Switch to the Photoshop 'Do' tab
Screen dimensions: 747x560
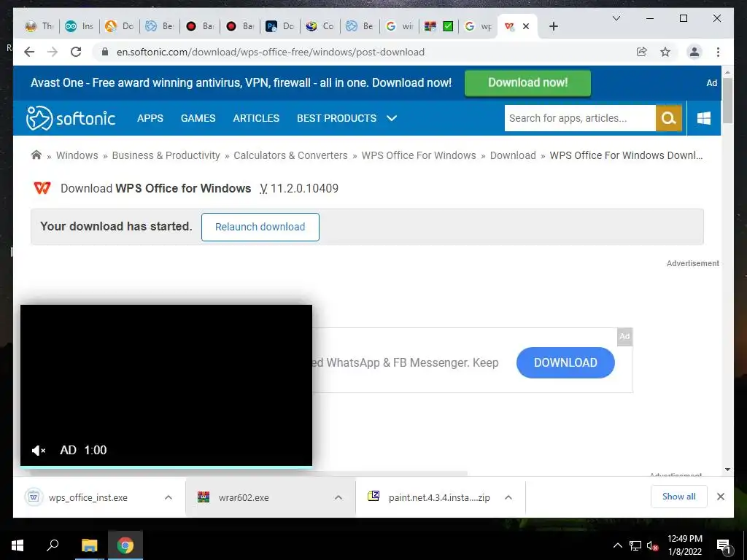pos(279,26)
